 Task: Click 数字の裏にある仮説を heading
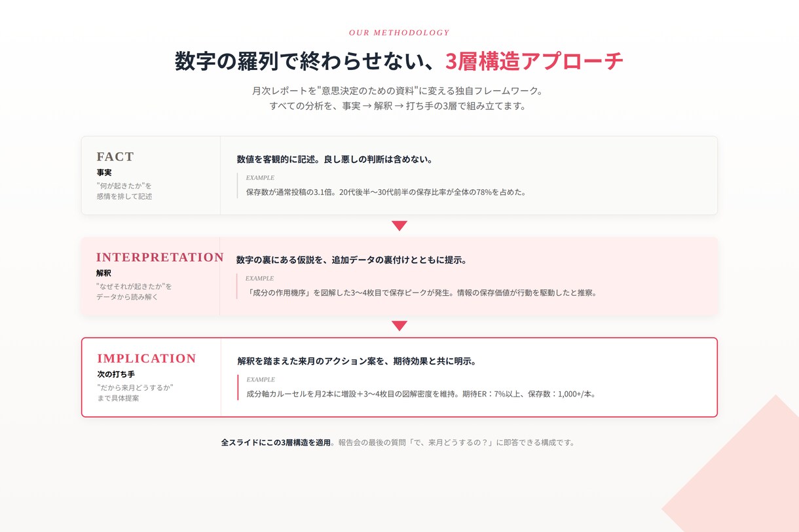352,260
